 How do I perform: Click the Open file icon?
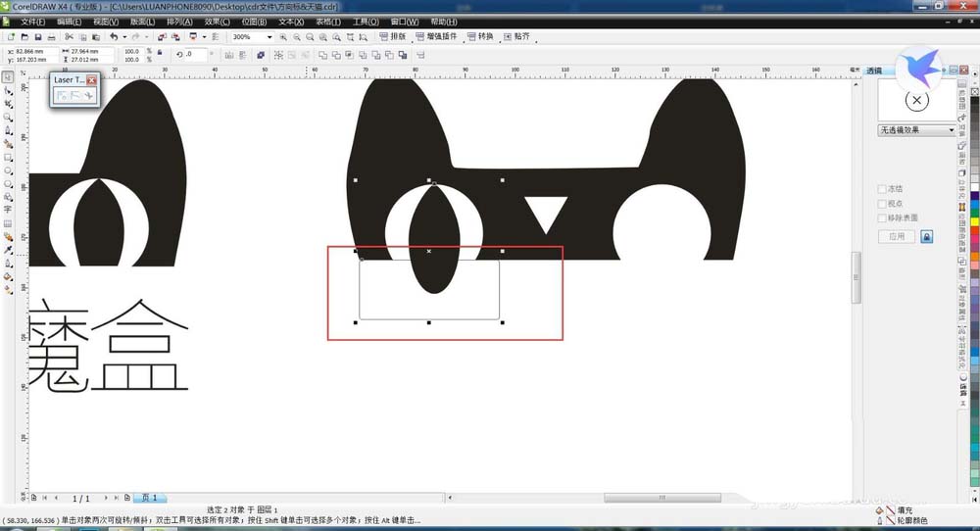pyautogui.click(x=24, y=37)
